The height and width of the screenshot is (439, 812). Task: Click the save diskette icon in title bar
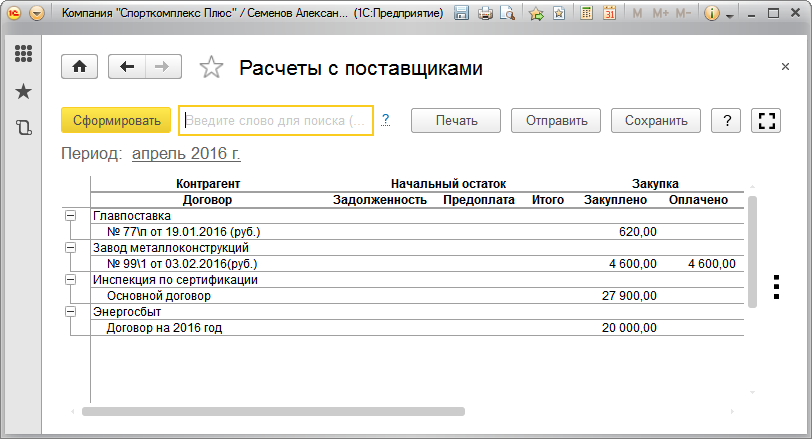coord(461,13)
